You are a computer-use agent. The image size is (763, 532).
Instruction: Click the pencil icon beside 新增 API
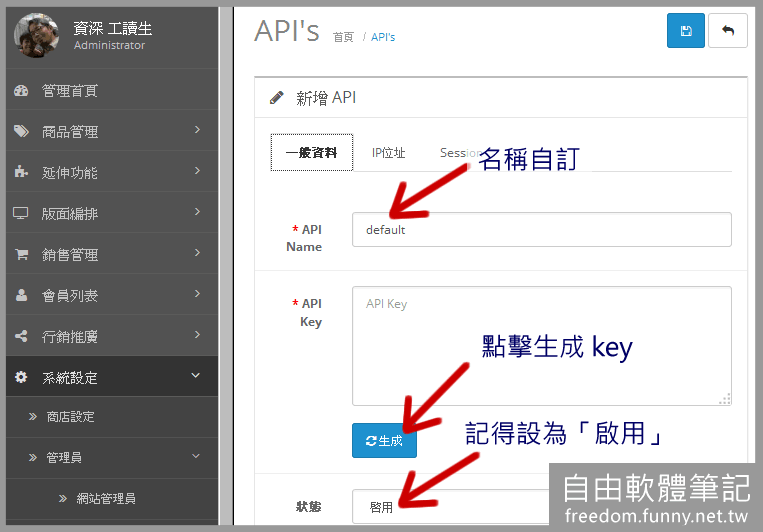point(276,98)
